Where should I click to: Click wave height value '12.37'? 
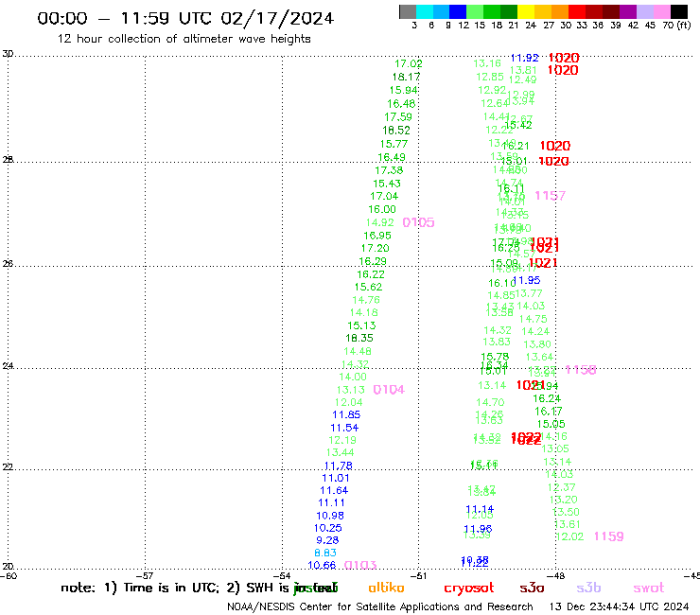point(561,487)
